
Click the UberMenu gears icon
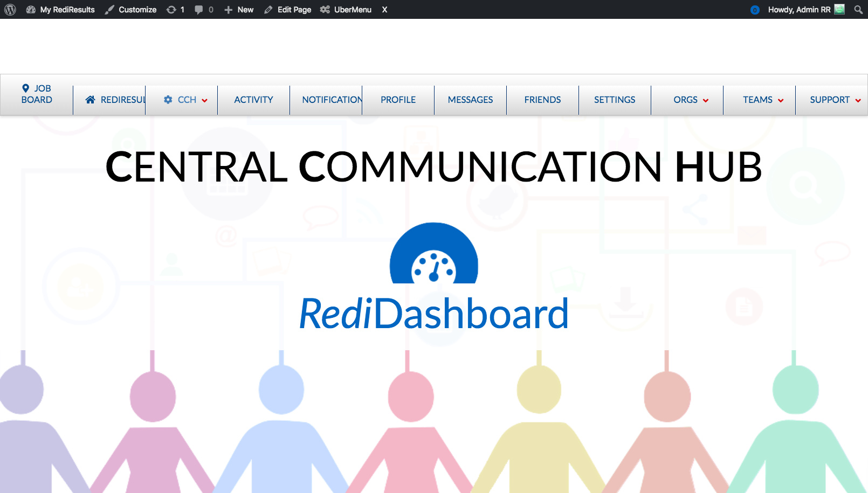[x=325, y=10]
